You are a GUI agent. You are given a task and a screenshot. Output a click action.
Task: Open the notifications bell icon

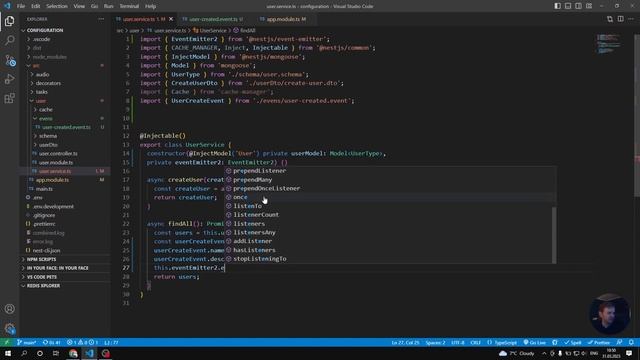click(x=631, y=342)
